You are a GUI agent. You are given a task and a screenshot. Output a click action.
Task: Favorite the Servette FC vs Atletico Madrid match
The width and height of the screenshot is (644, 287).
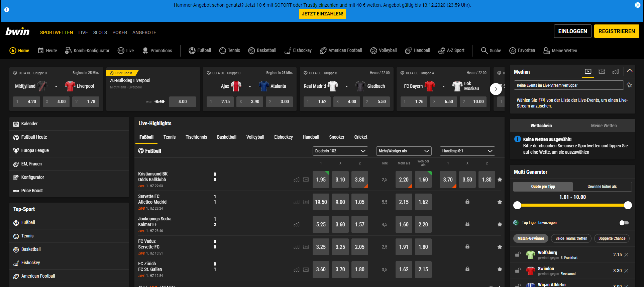tap(500, 202)
